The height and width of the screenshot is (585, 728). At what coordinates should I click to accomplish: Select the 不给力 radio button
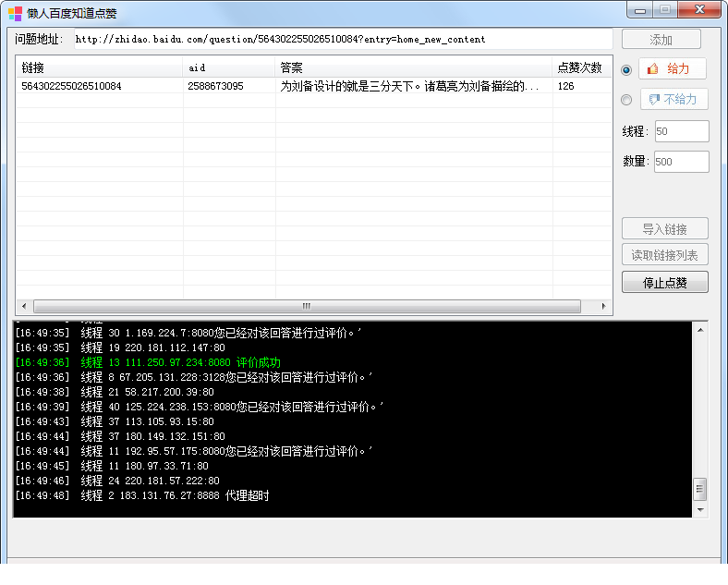[x=626, y=100]
